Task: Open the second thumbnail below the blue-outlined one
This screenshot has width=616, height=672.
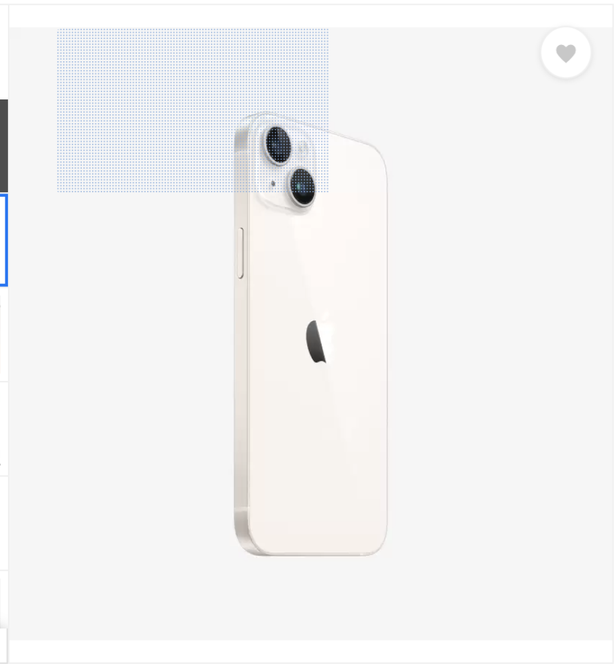Action: coord(4,429)
